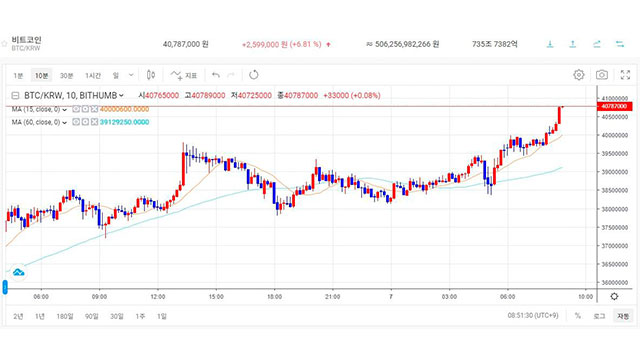Open the candlestick chart style selector
Image resolution: width=640 pixels, height=360 pixels.
(x=151, y=75)
